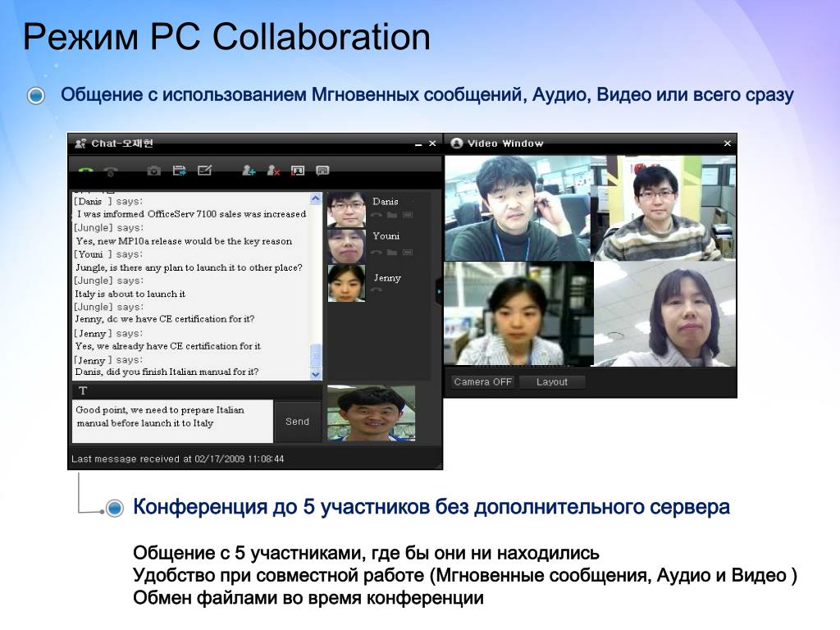This screenshot has width=840, height=630.
Task: Click the gray hang-up phone icon
Action: pos(111,171)
